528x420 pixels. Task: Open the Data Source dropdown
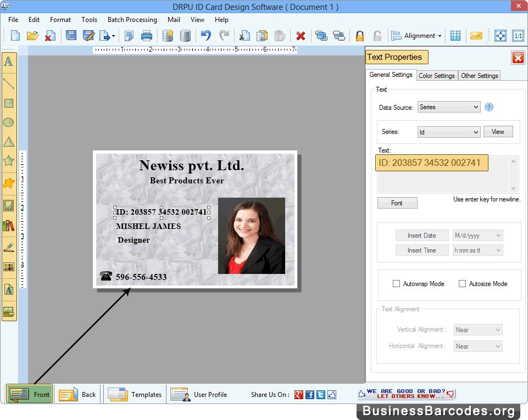tap(449, 107)
